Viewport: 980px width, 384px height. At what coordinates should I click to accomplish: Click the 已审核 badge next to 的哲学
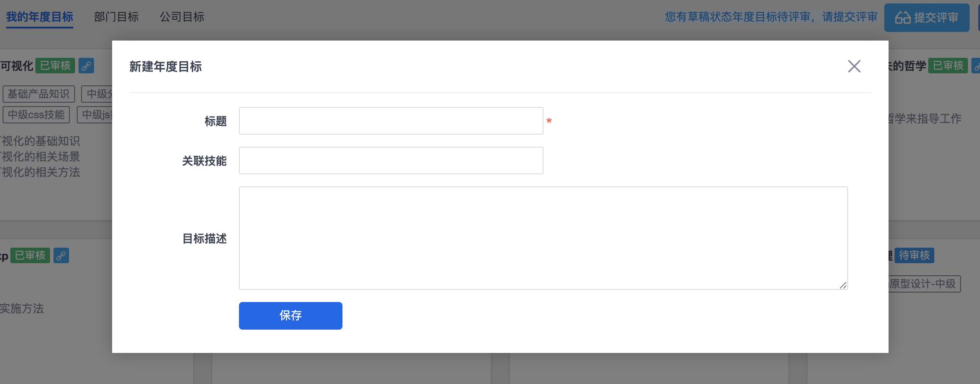(x=948, y=66)
